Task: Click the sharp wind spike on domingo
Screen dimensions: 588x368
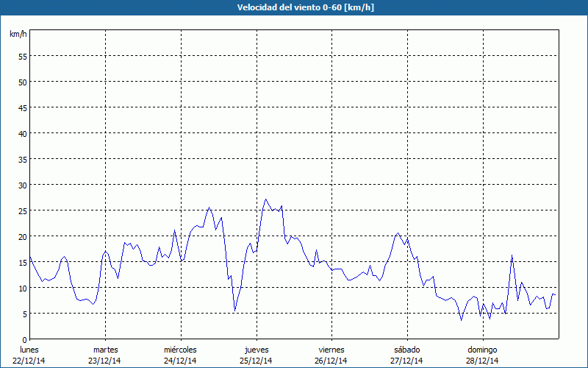Action: (512, 255)
